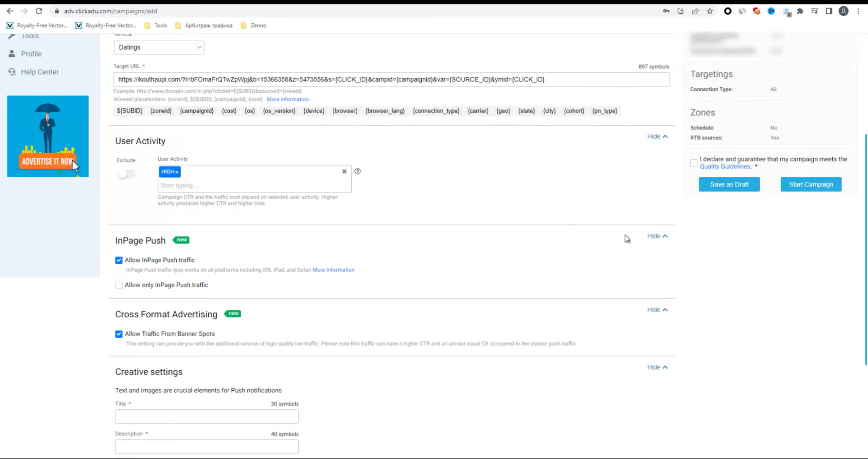This screenshot has height=459, width=868.
Task: Open the Zenno bookmark folder
Action: (x=253, y=25)
